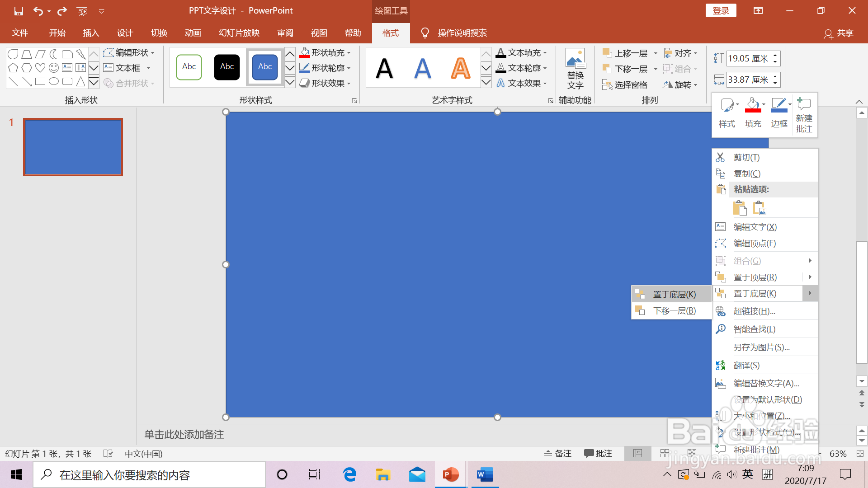Viewport: 868px width, 488px height.
Task: Open the 形状填充 dropdown
Action: tap(325, 53)
